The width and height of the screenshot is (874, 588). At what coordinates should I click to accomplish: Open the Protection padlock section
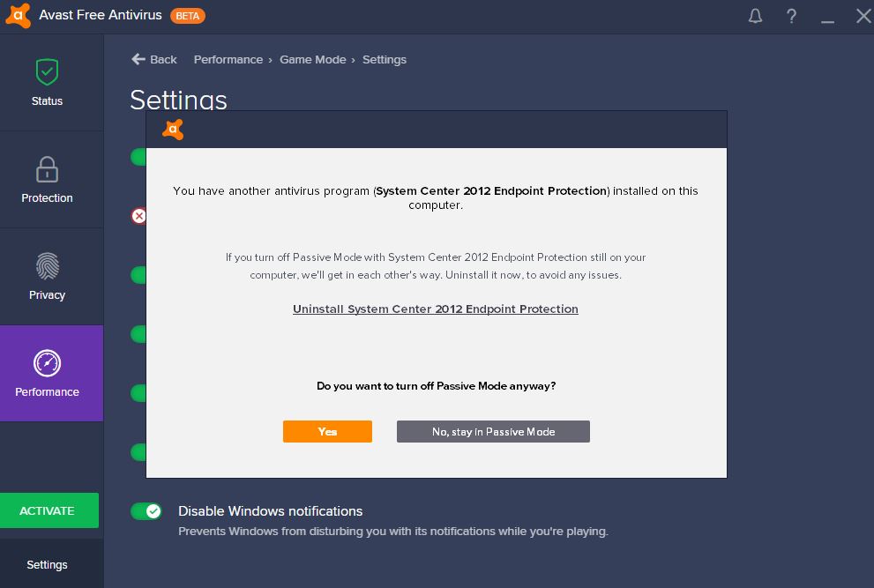pyautogui.click(x=48, y=180)
